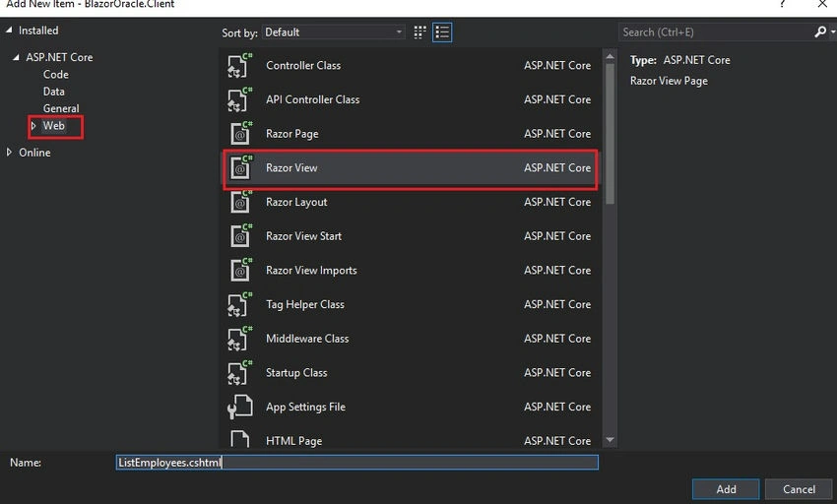837x504 pixels.
Task: Select the Web category
Action: tap(54, 125)
